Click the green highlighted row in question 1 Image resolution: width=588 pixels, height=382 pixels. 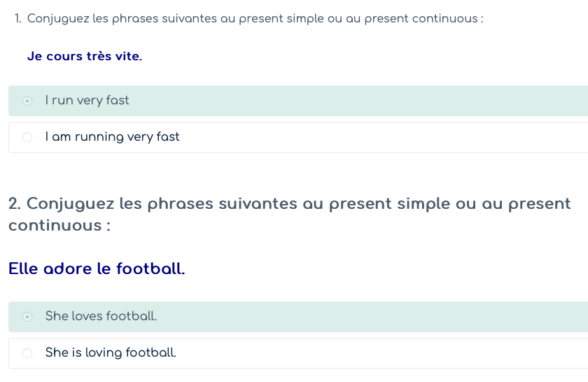click(350, 101)
